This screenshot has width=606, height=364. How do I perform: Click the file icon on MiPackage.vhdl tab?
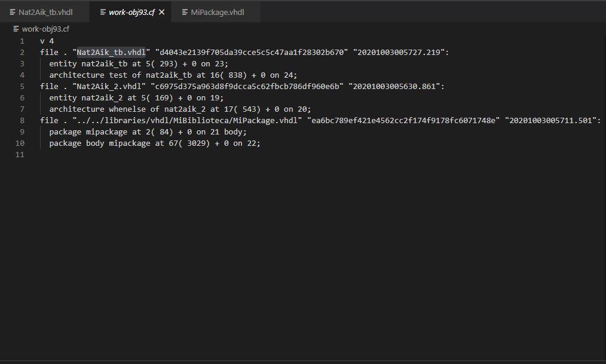185,12
